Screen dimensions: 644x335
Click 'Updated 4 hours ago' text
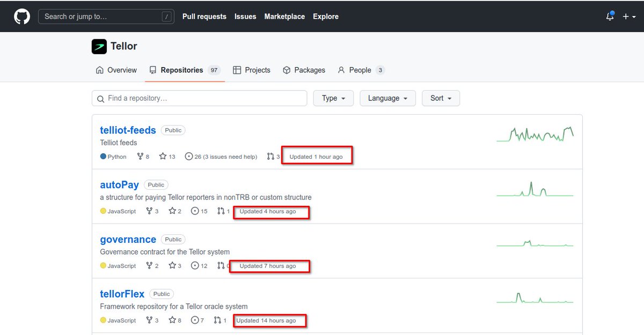pyautogui.click(x=268, y=211)
